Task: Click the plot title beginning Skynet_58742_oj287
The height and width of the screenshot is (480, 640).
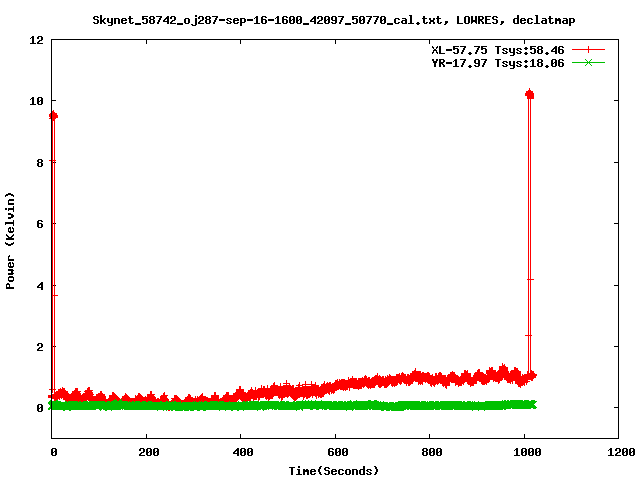Action: pyautogui.click(x=333, y=20)
